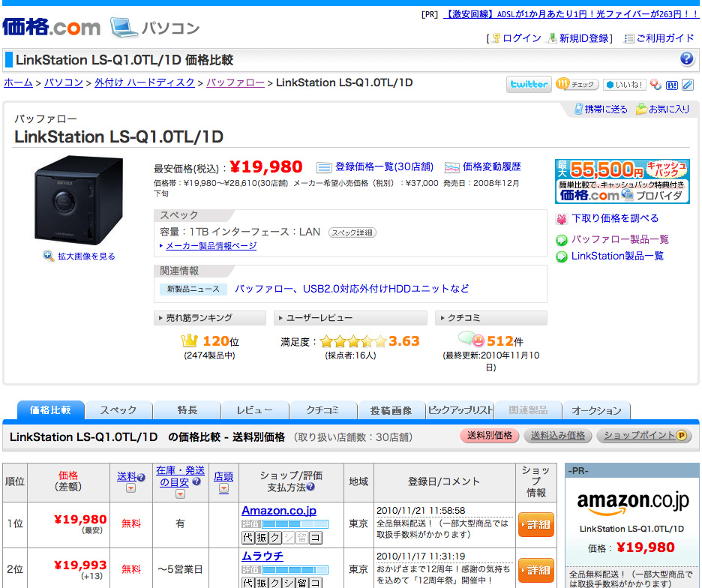Toggle to 送料込み価格 price view
The width and height of the screenshot is (702, 588).
(x=558, y=436)
